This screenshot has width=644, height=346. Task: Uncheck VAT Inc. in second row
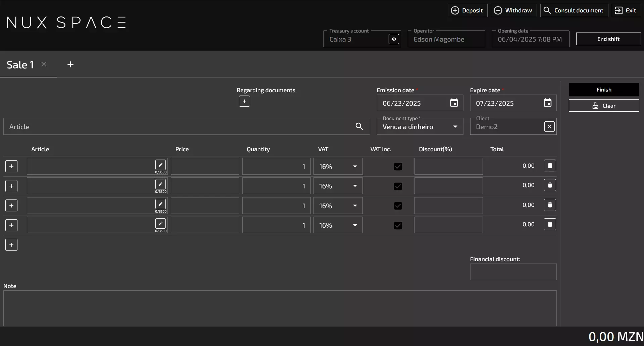pyautogui.click(x=398, y=186)
